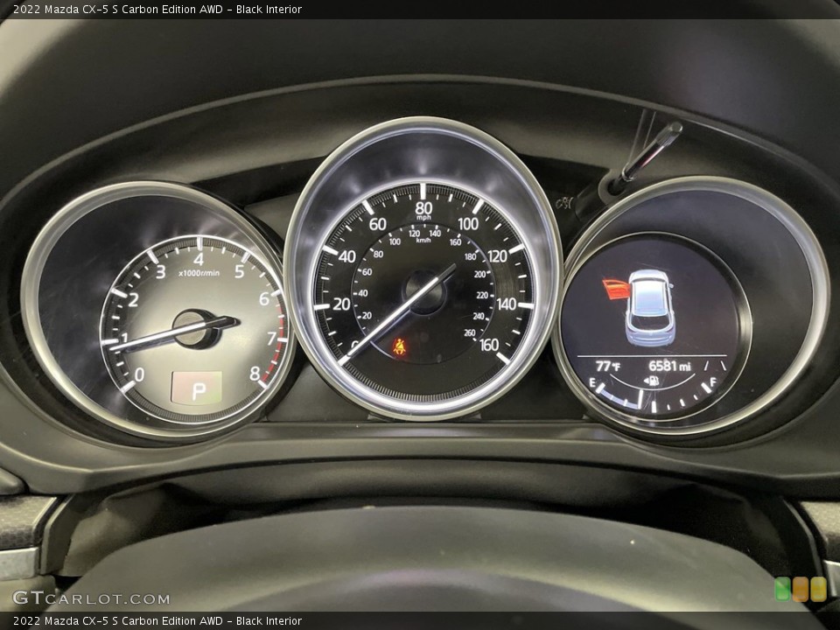Click the 7 mark on tachometer

271,338
